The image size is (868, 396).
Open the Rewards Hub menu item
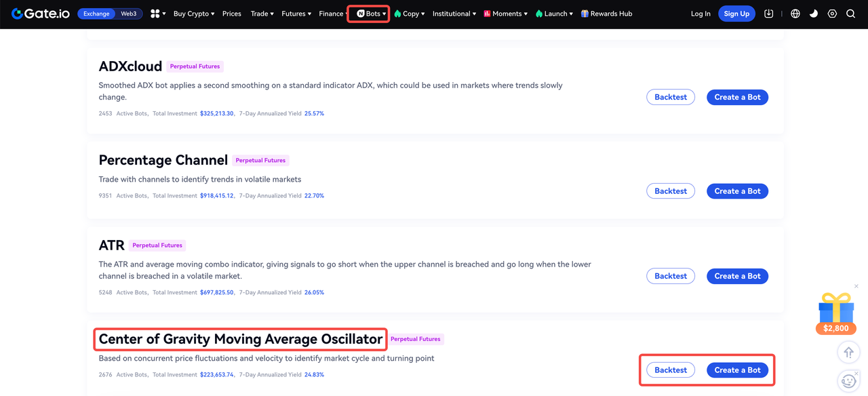(x=606, y=14)
